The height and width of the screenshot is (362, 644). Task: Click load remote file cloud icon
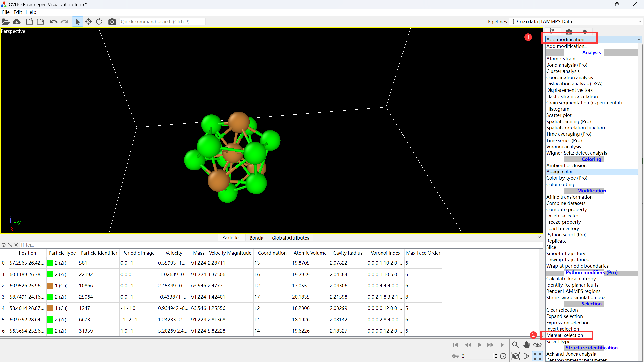click(x=17, y=22)
